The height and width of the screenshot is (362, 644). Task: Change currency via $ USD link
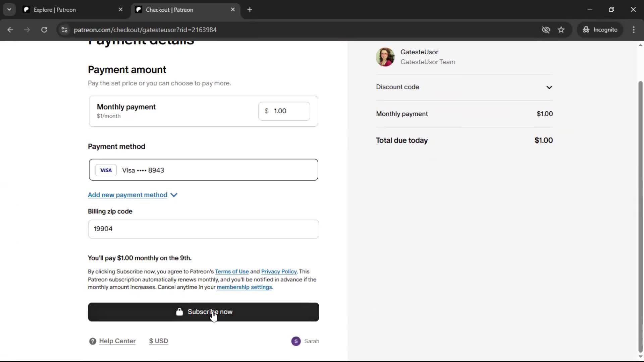158,341
